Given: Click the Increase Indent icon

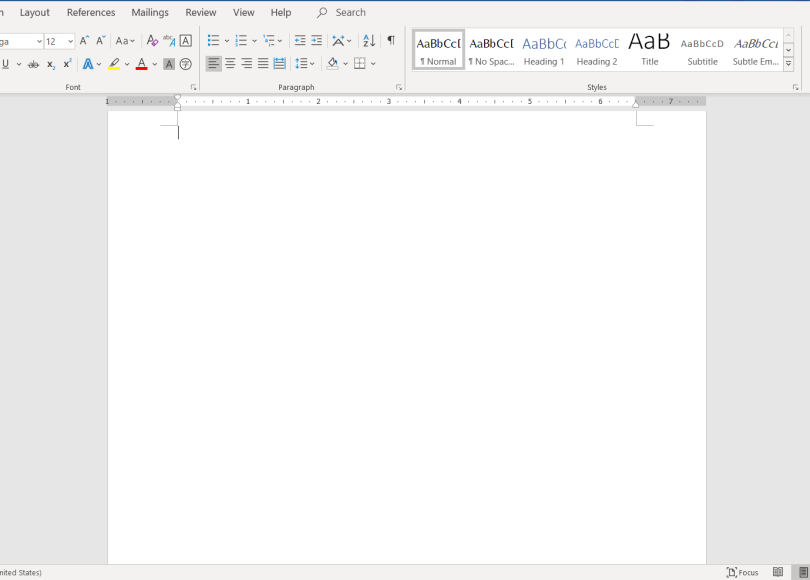Looking at the screenshot, I should (x=317, y=41).
